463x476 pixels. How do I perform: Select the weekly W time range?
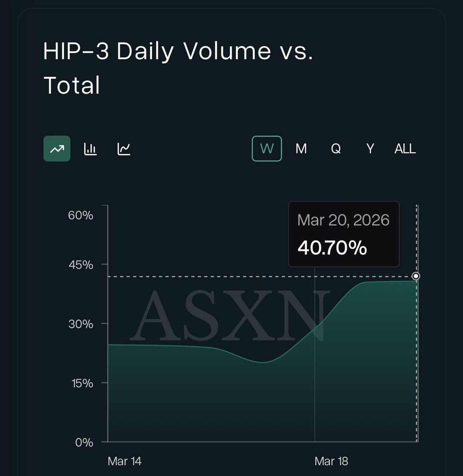[x=267, y=149]
